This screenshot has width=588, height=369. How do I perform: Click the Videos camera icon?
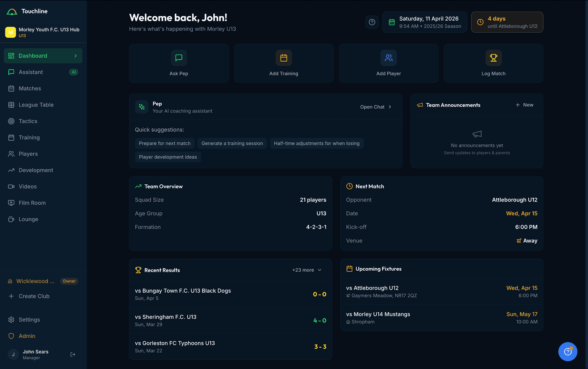pyautogui.click(x=11, y=187)
